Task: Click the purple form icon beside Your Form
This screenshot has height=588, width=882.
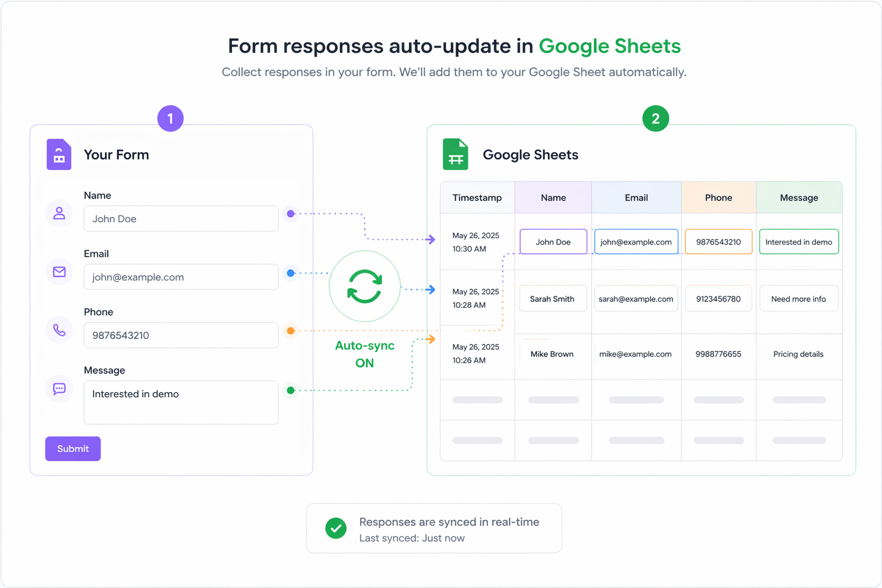Action: click(59, 154)
